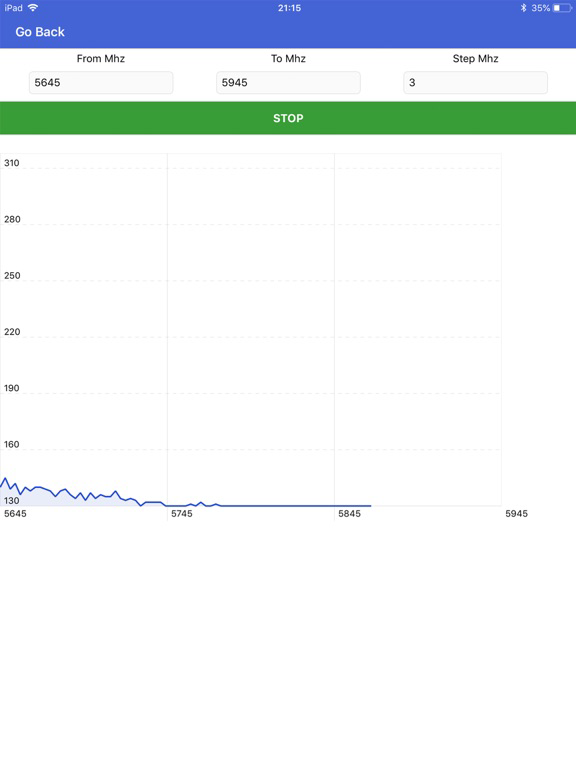Image resolution: width=576 pixels, height=768 pixels.
Task: Click the 160 y-axis label
Action: coord(12,444)
